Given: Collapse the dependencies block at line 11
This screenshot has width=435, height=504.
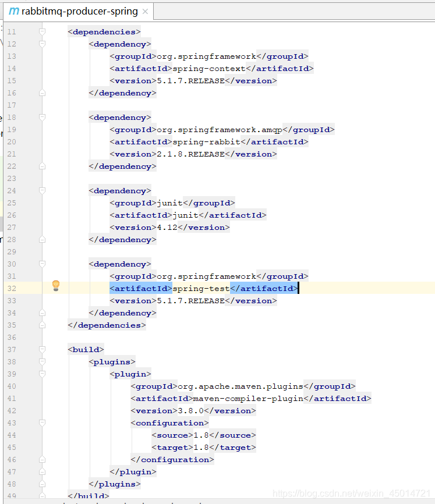Looking at the screenshot, I should (x=42, y=31).
